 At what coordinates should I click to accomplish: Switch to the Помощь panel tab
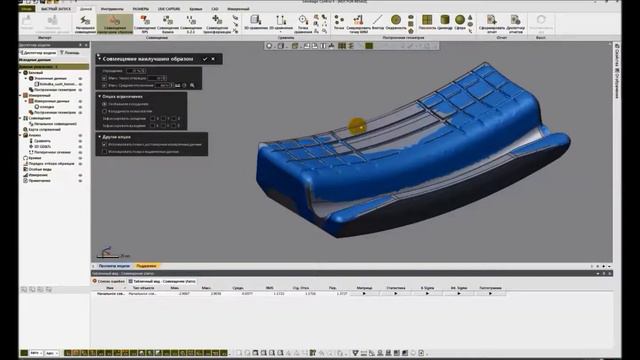[x=70, y=53]
